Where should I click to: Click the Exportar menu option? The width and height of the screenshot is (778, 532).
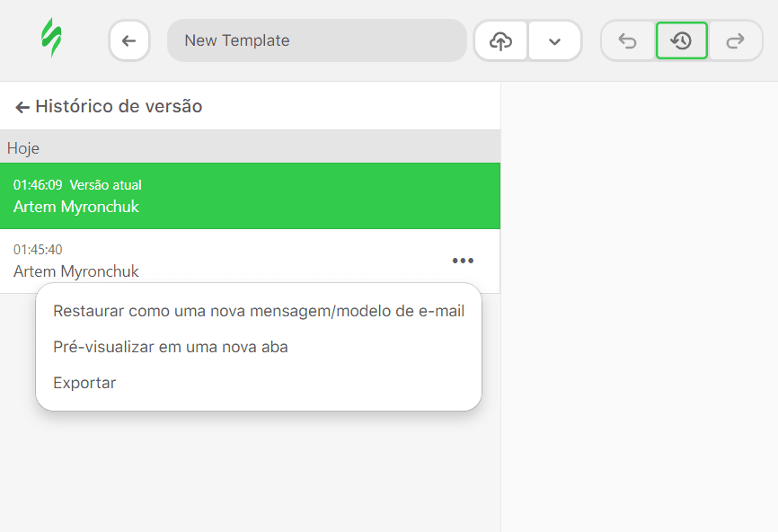pos(84,382)
